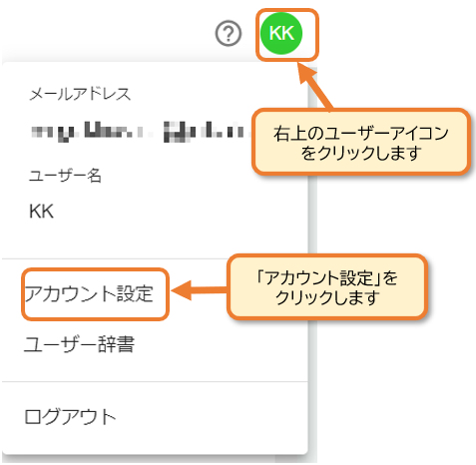Click the メールアドレス label
Screen dimensions: 476x465
80,94
